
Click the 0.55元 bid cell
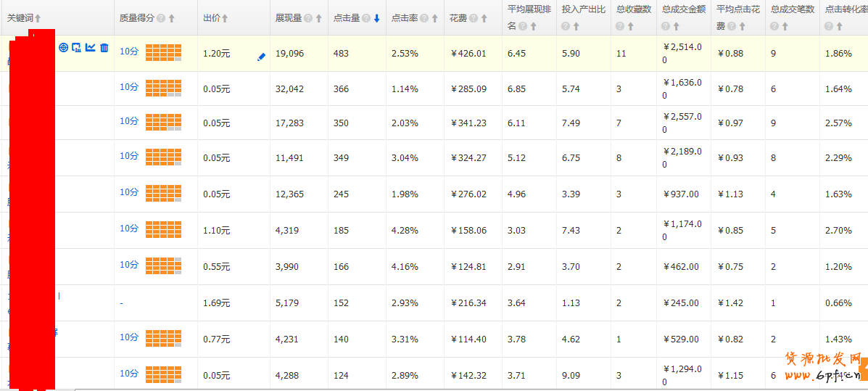[x=216, y=267]
